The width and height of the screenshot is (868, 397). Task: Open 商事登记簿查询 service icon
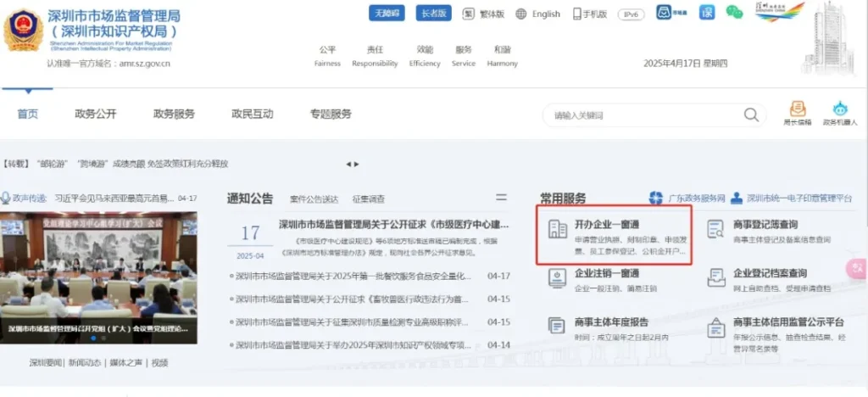(x=715, y=229)
